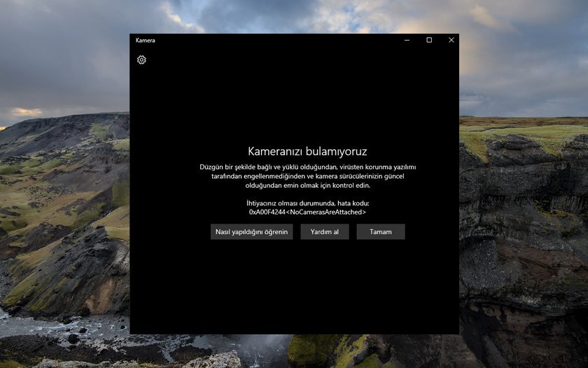Viewport: 588px width, 368px height.
Task: Click the empty title bar area of Kamera
Action: click(x=280, y=41)
